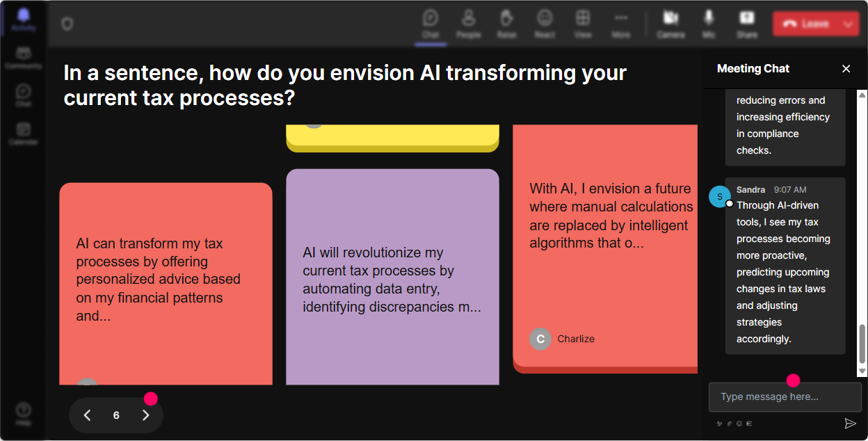
Task: Click the partly visible yellow response card
Action: coord(392,138)
